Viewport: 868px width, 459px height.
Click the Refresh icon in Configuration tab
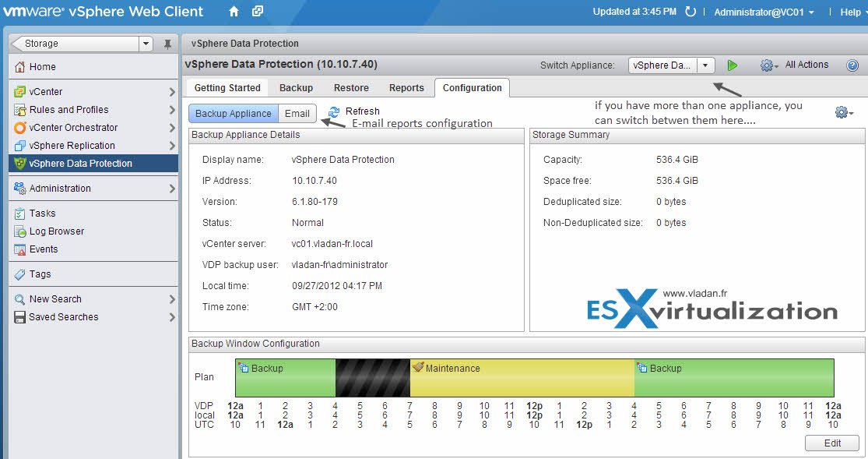click(x=334, y=112)
